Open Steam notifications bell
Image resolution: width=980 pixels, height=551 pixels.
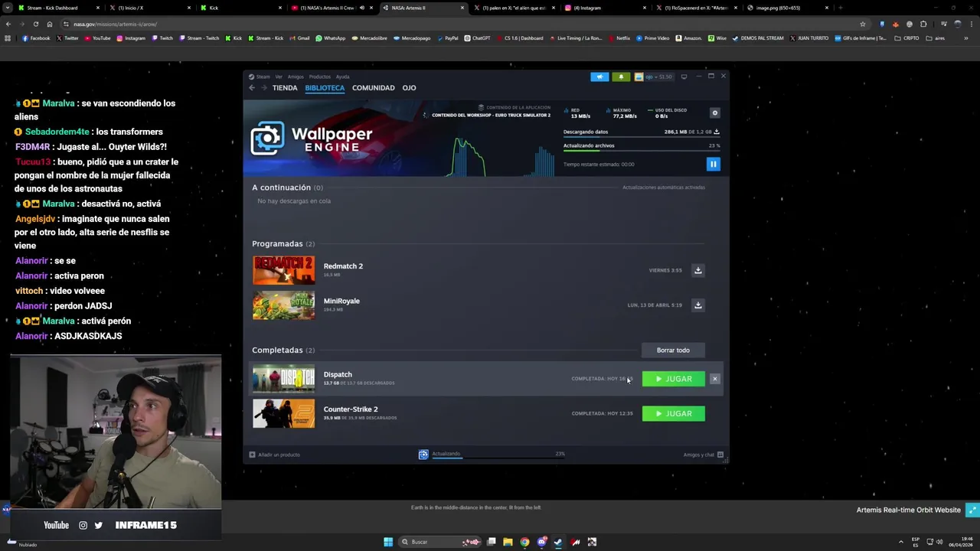(621, 77)
